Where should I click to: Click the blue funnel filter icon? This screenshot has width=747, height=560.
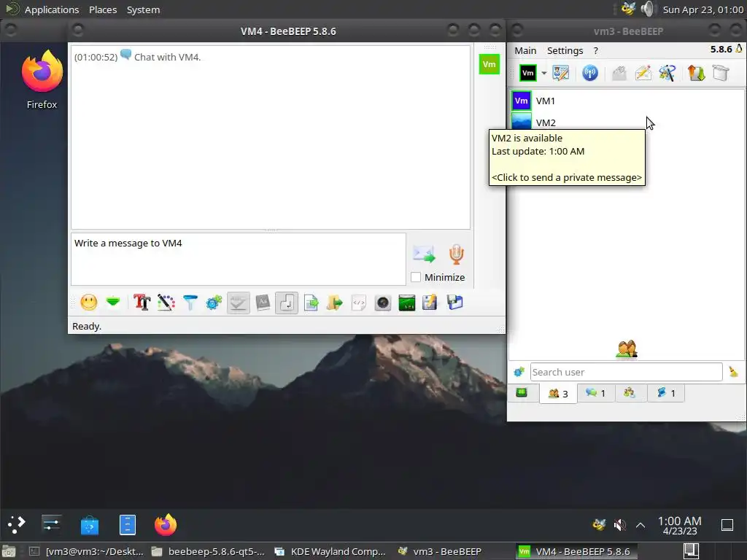[x=190, y=303]
